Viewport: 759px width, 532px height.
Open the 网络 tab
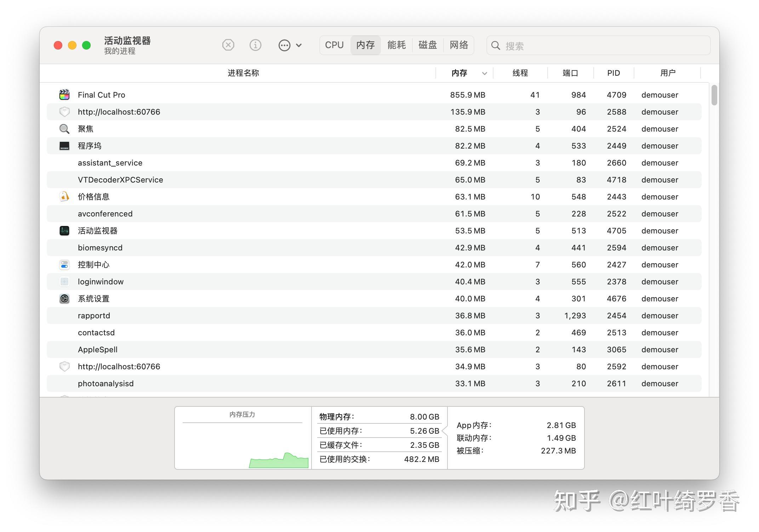pos(459,45)
